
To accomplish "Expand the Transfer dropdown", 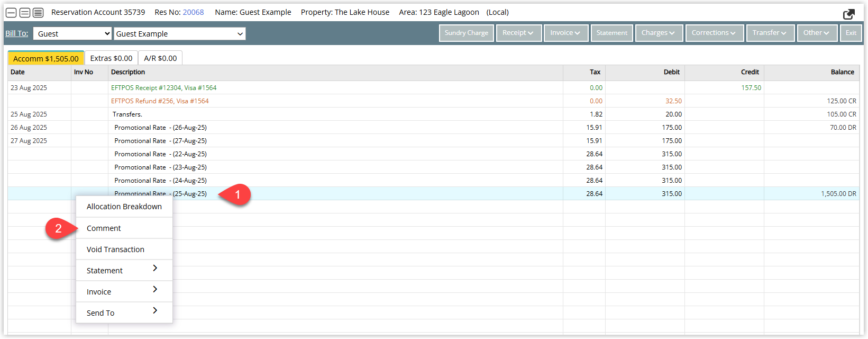I will (x=770, y=33).
